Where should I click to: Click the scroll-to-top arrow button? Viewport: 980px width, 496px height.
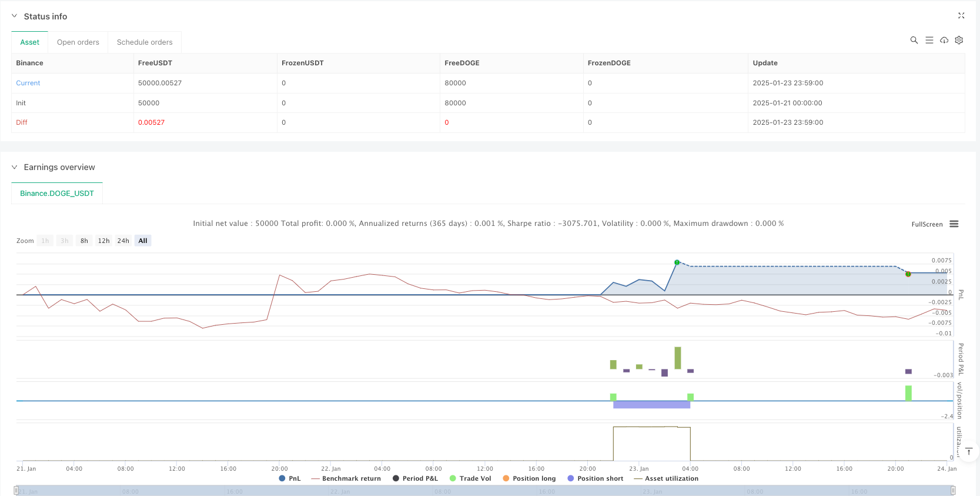[969, 451]
